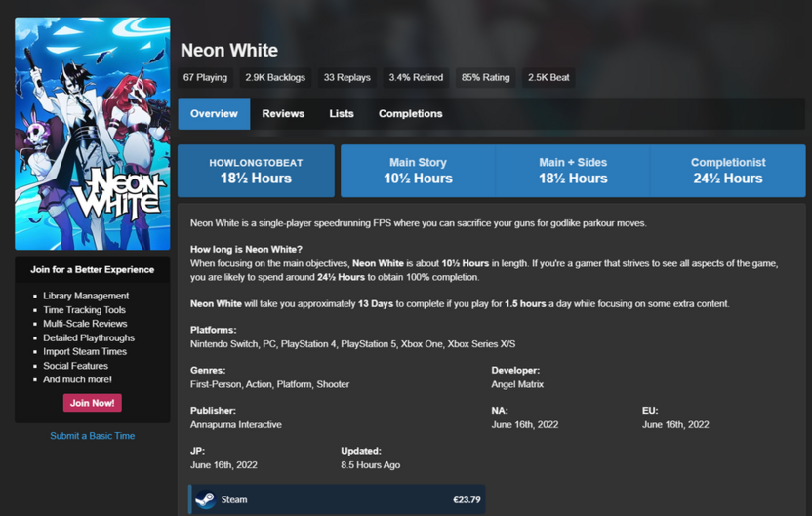
Task: Go to the Lists tab
Action: [x=342, y=114]
